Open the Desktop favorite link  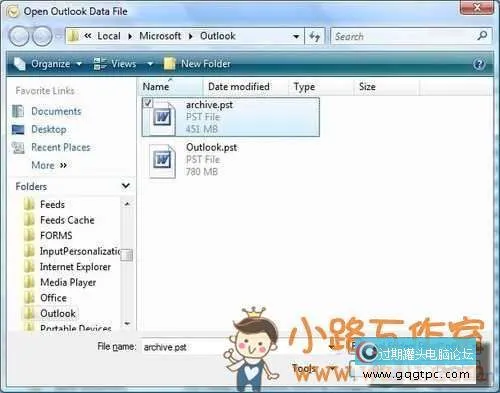pos(49,130)
